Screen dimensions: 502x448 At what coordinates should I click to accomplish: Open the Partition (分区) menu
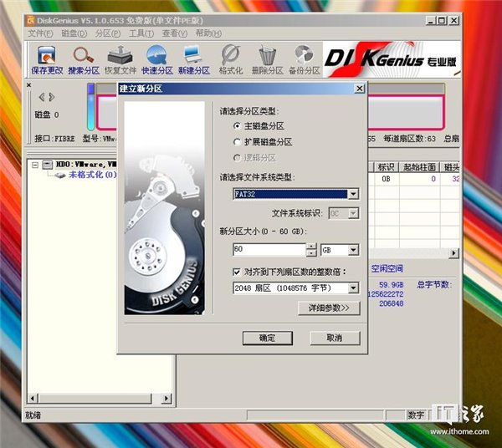pyautogui.click(x=108, y=33)
